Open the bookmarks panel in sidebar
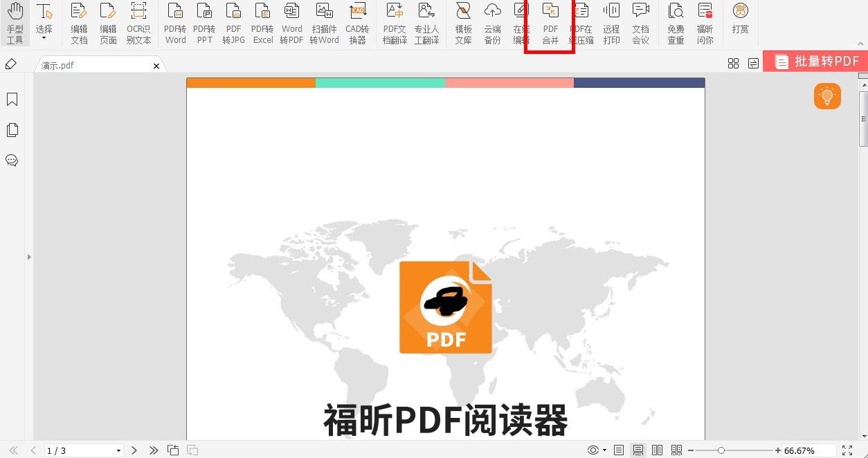The image size is (868, 458). click(12, 100)
